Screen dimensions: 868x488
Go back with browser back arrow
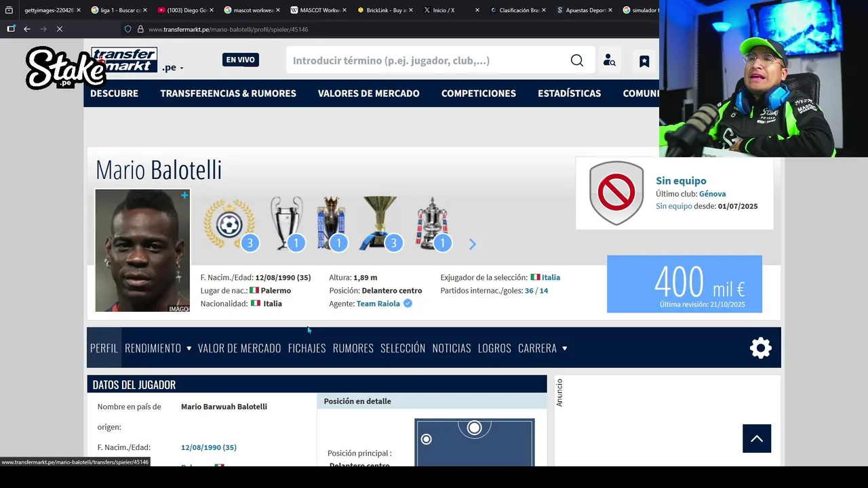tap(27, 29)
